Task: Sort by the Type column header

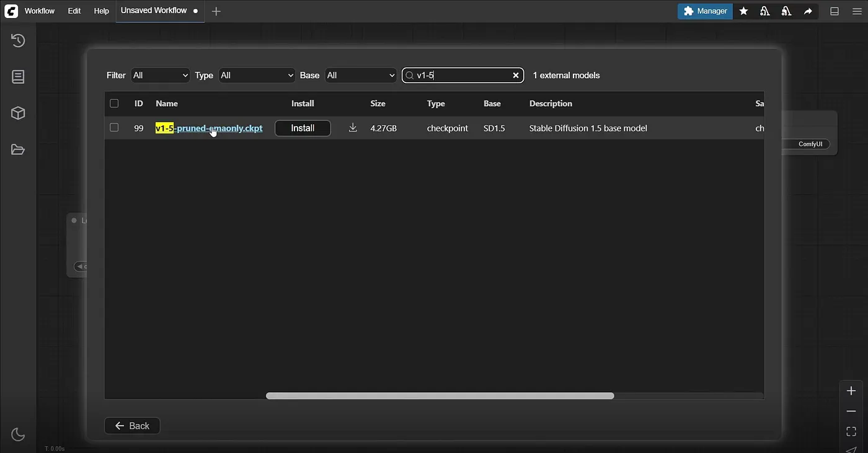Action: (436, 104)
